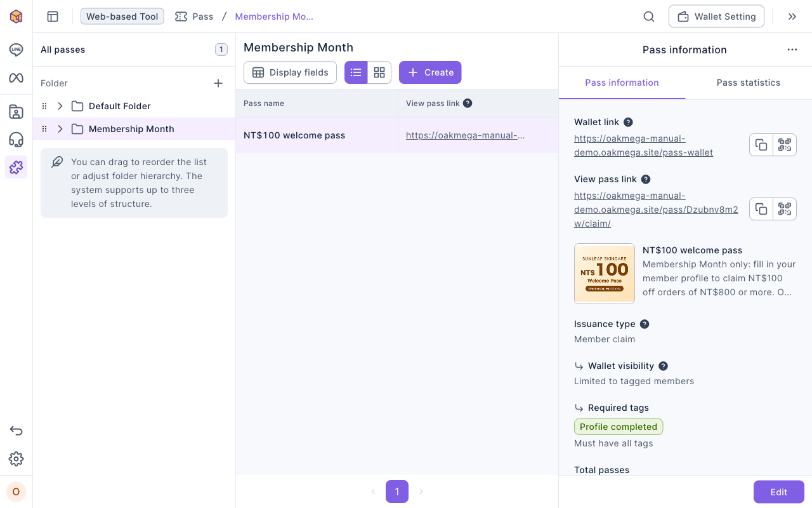This screenshot has height=508, width=812.
Task: Open the truncated link in the table row
Action: point(466,135)
